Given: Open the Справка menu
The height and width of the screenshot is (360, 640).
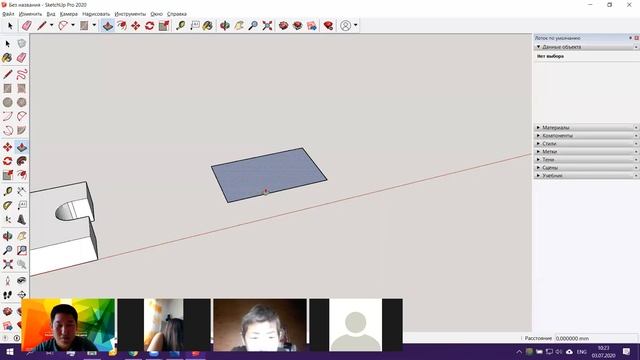Looking at the screenshot, I should [x=177, y=14].
